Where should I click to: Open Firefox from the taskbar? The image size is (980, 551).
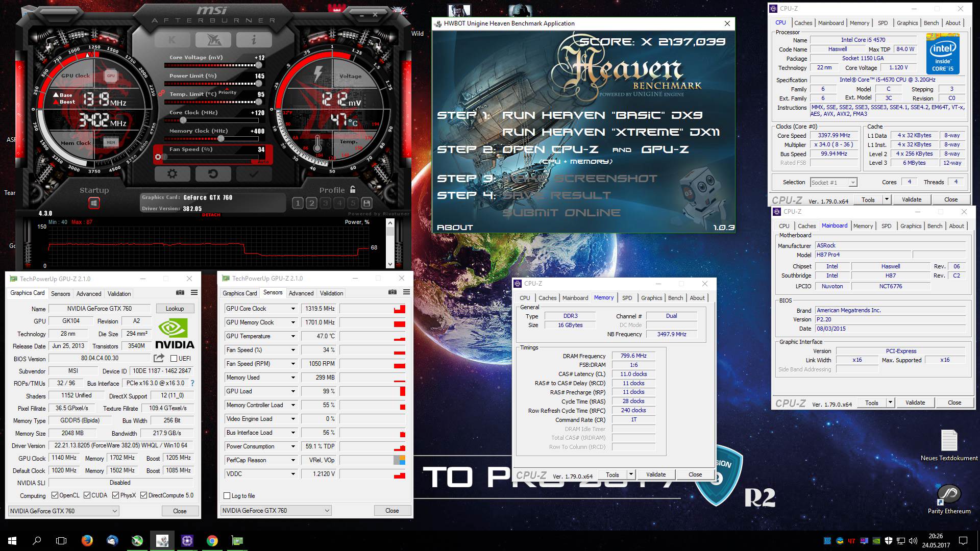[x=87, y=541]
